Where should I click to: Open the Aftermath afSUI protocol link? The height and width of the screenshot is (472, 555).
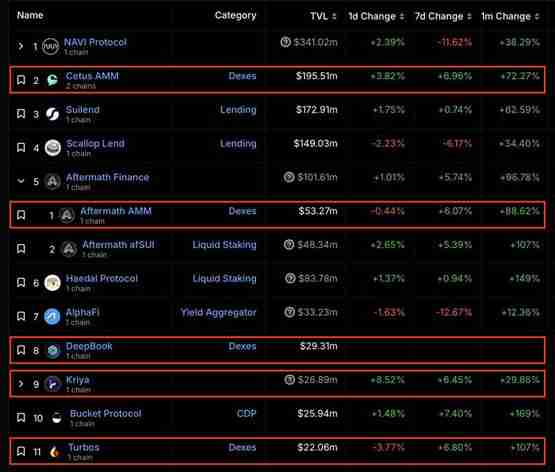coord(118,244)
